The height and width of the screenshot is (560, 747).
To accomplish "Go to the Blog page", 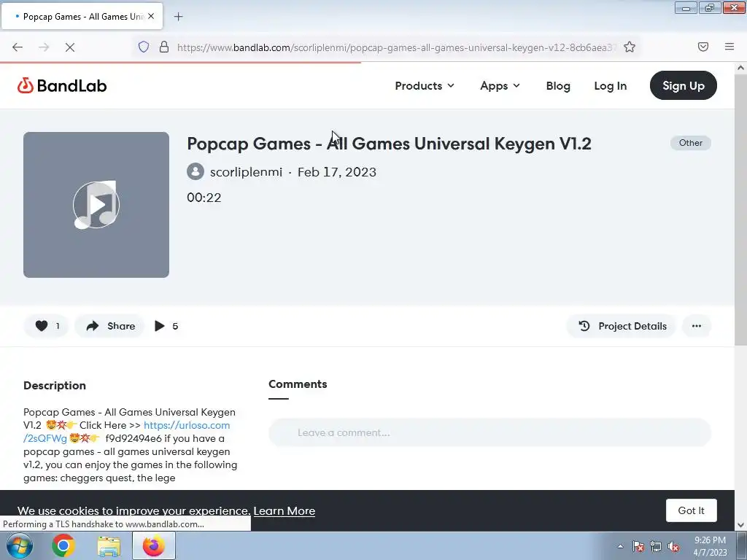I will point(558,86).
